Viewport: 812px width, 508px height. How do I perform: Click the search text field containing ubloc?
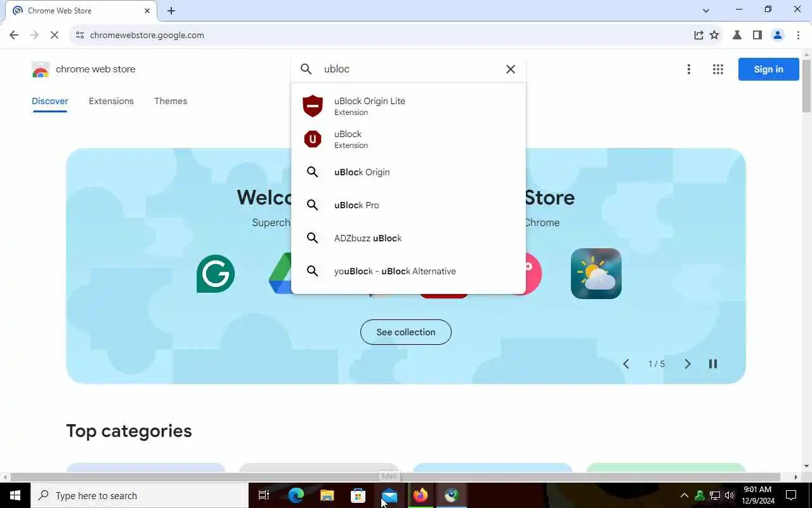(x=409, y=69)
